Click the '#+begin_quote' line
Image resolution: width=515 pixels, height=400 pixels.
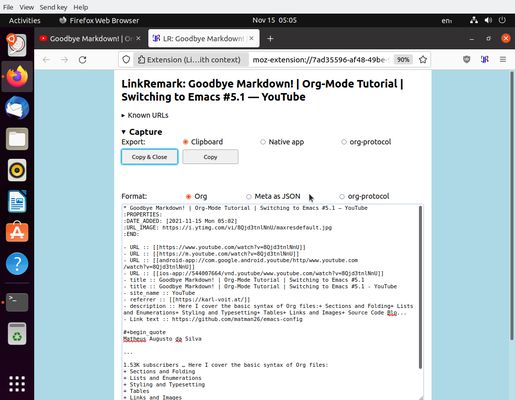coord(144,332)
